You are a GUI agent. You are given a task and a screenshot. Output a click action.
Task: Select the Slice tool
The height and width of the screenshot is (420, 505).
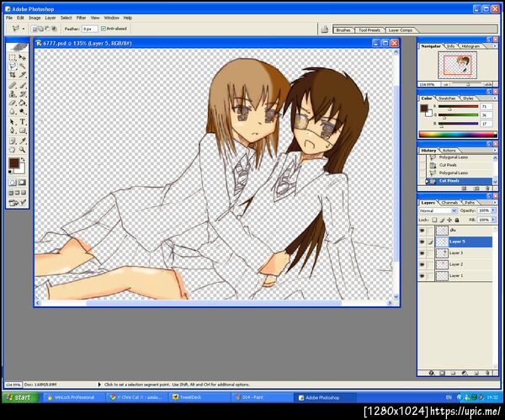point(22,75)
